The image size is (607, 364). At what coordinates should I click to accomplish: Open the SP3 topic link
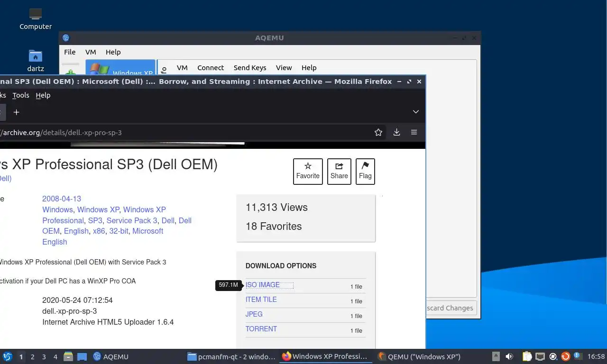point(95,220)
